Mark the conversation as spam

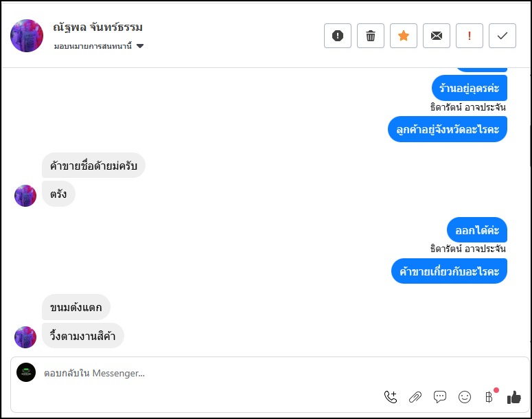coord(338,36)
